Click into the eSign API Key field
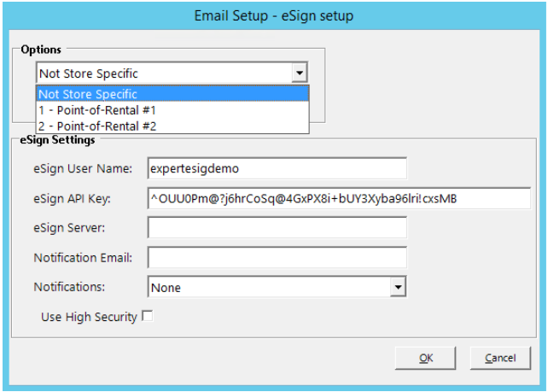This screenshot has width=548, height=392. click(339, 198)
